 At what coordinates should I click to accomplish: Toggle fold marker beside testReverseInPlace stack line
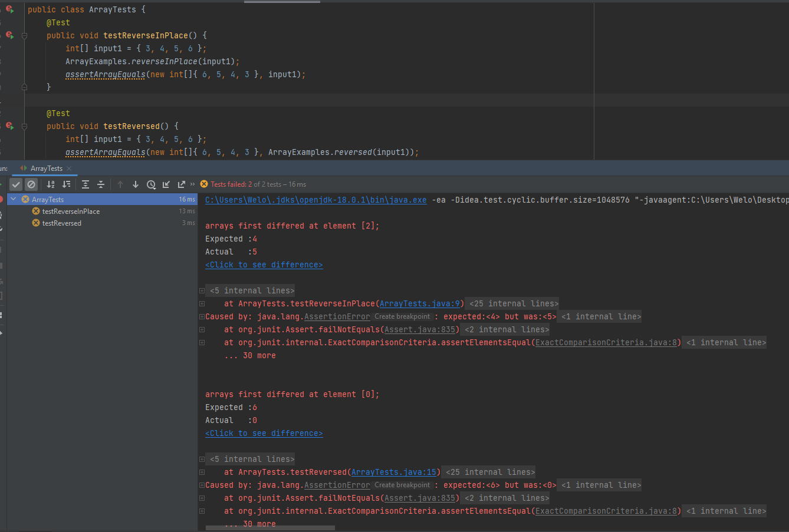202,303
